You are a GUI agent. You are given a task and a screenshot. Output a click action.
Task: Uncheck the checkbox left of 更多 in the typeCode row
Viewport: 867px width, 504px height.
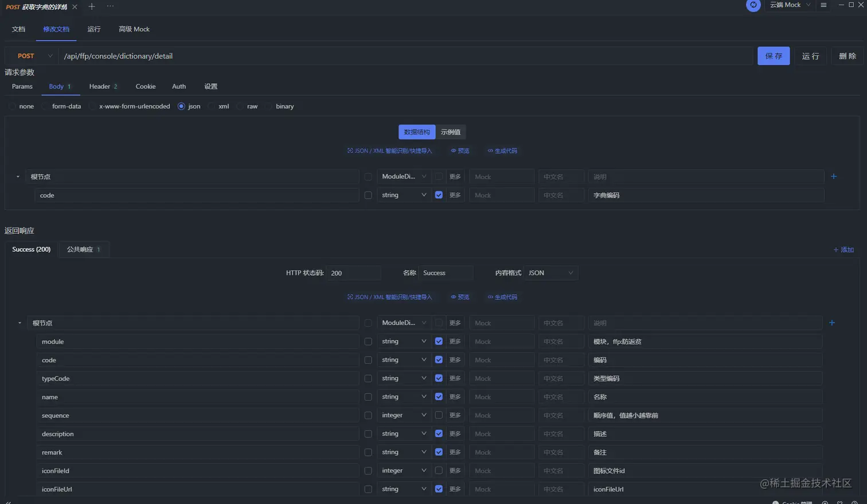tap(439, 378)
